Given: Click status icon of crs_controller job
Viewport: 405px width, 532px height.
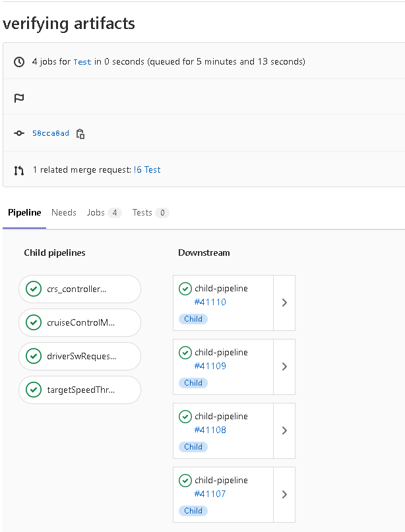Looking at the screenshot, I should click(x=33, y=289).
